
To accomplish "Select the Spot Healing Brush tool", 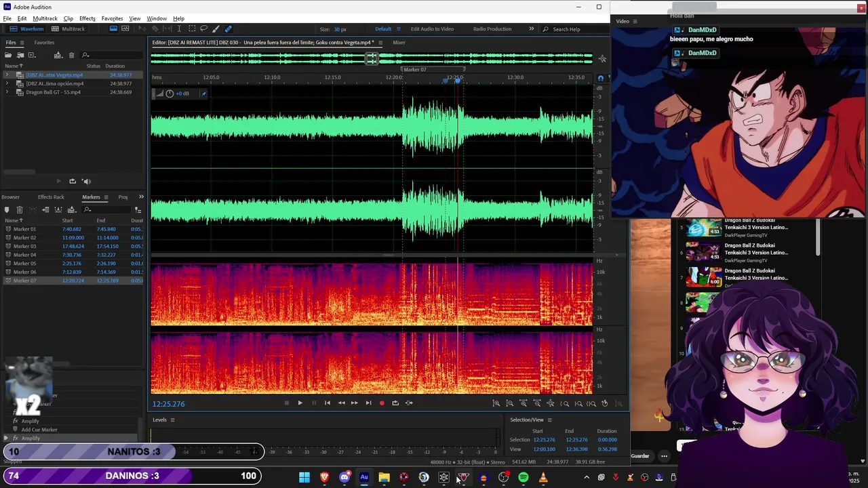I will [228, 28].
